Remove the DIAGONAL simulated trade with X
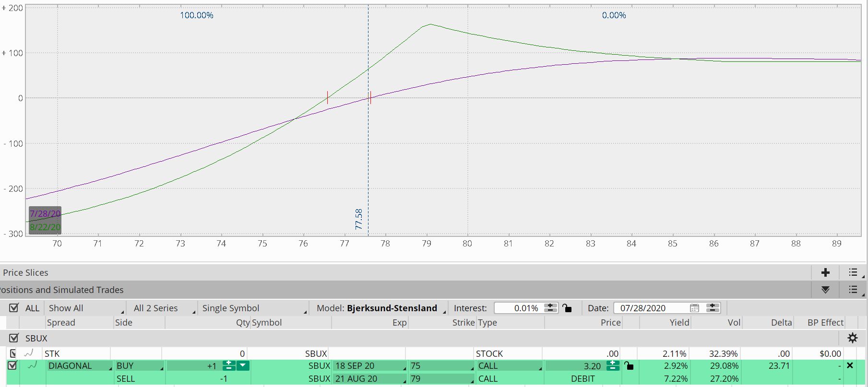 pyautogui.click(x=850, y=365)
